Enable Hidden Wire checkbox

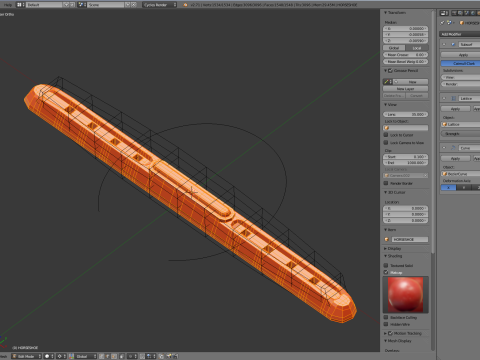(386, 324)
